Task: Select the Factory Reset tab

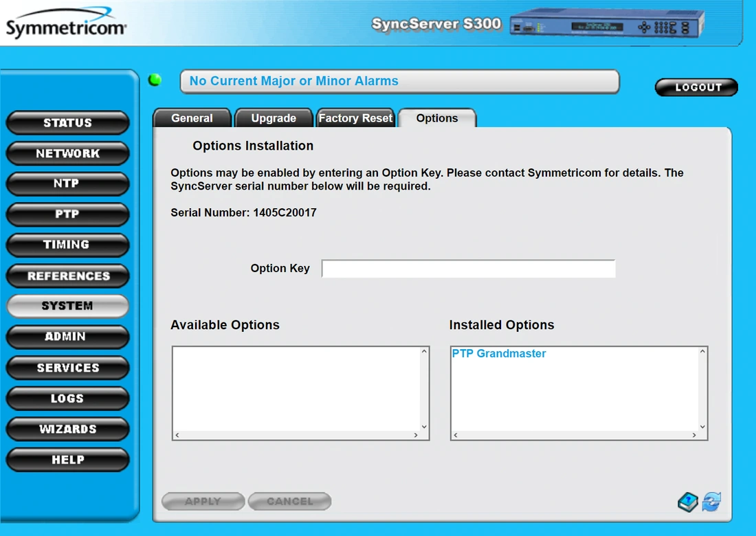Action: click(x=355, y=118)
